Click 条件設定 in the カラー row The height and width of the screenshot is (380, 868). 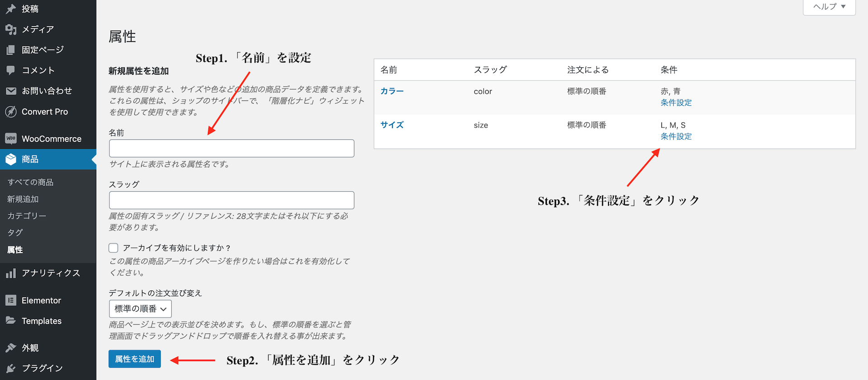[x=676, y=103]
